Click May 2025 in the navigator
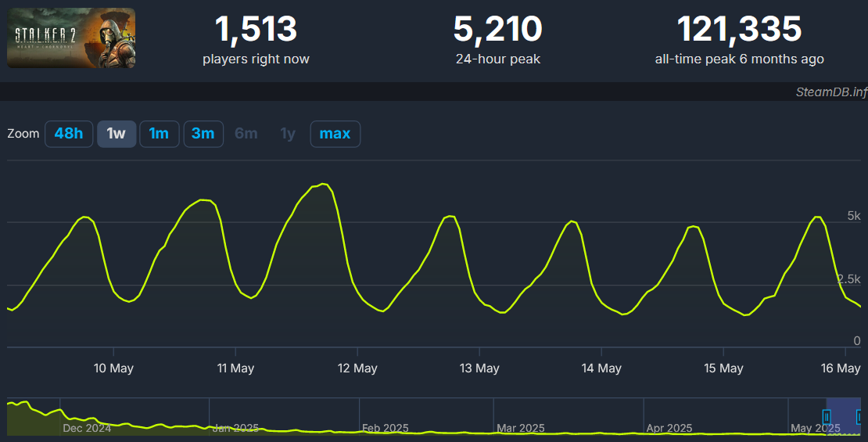The width and height of the screenshot is (868, 442). pyautogui.click(x=816, y=428)
